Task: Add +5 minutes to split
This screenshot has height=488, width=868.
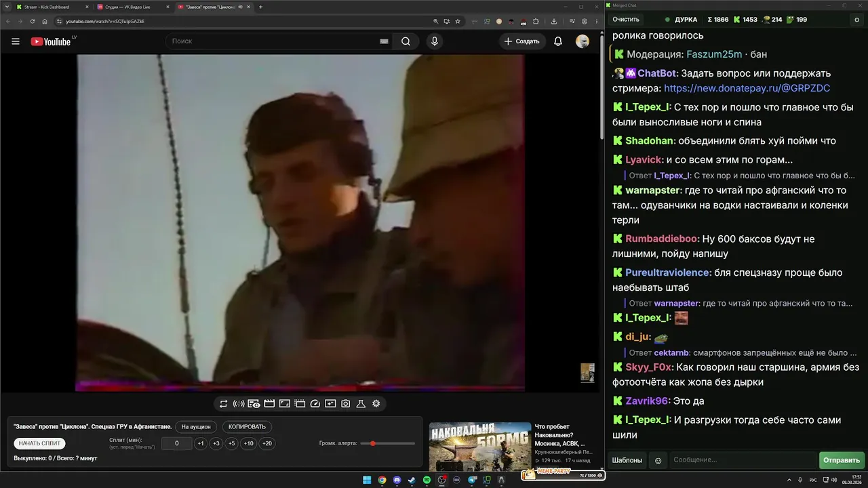Action: click(231, 443)
